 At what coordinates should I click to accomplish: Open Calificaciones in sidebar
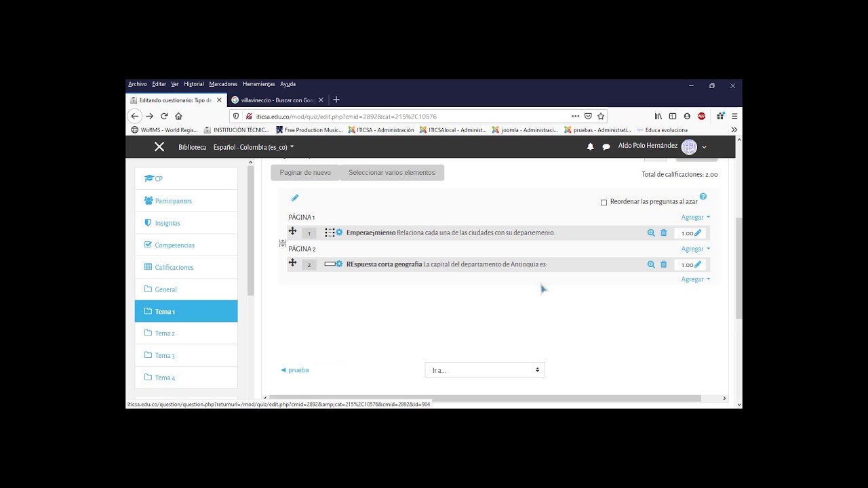point(186,267)
